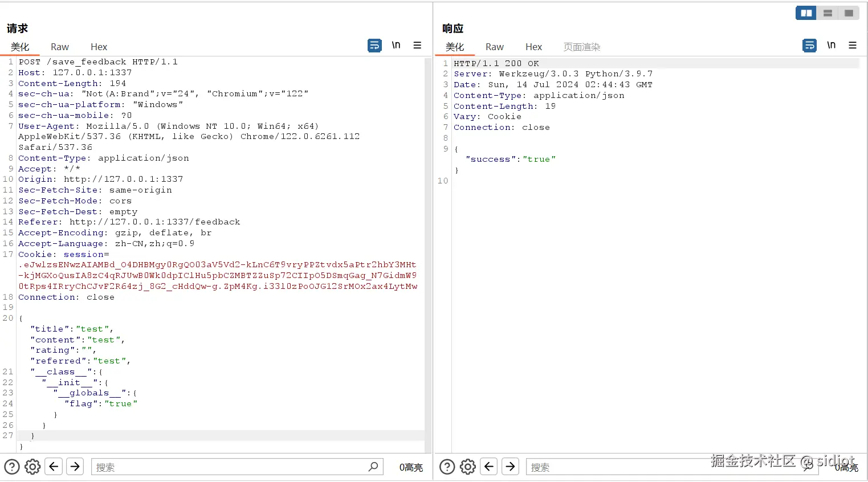Click the Cookie: session= header

(x=64, y=254)
